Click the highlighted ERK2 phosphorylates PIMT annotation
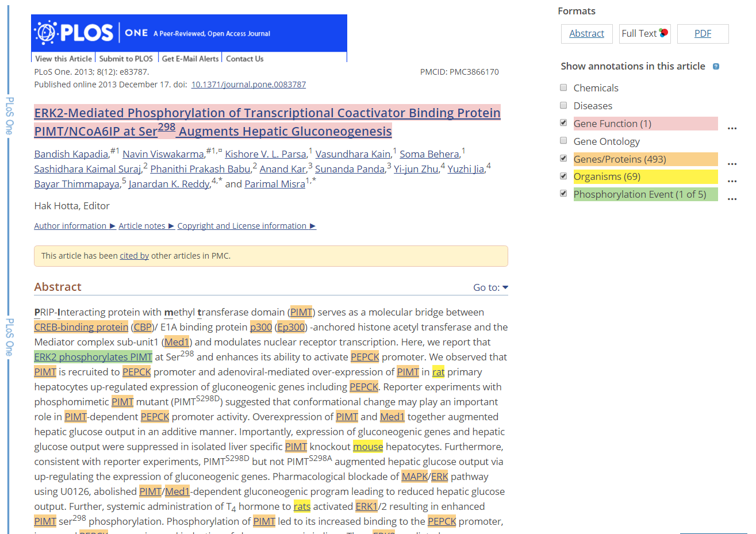 93,357
